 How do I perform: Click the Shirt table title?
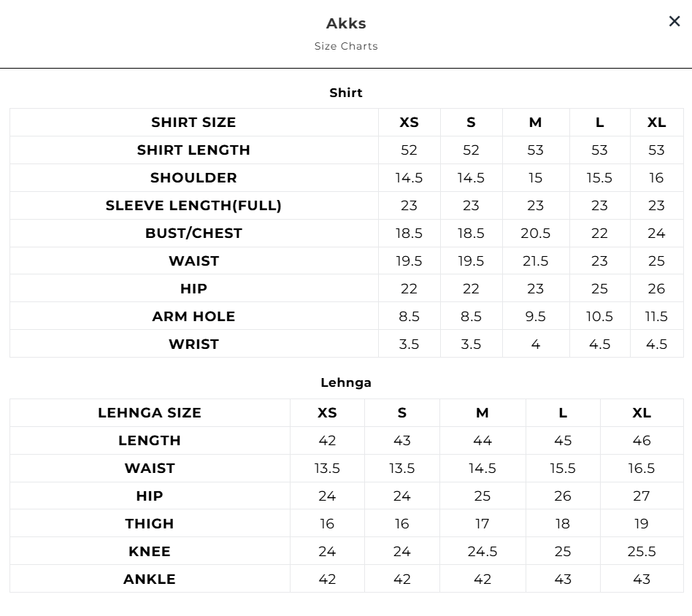coord(346,93)
